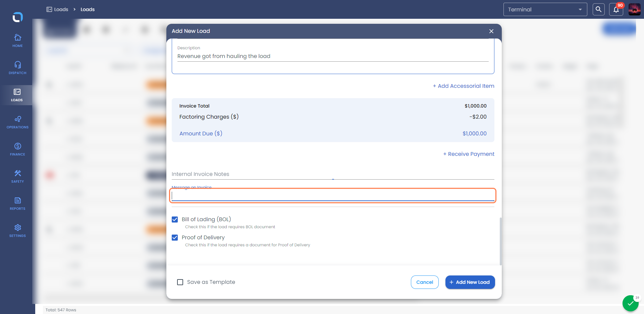The width and height of the screenshot is (644, 314).
Task: Select the Loads sidebar item
Action: coord(17,95)
